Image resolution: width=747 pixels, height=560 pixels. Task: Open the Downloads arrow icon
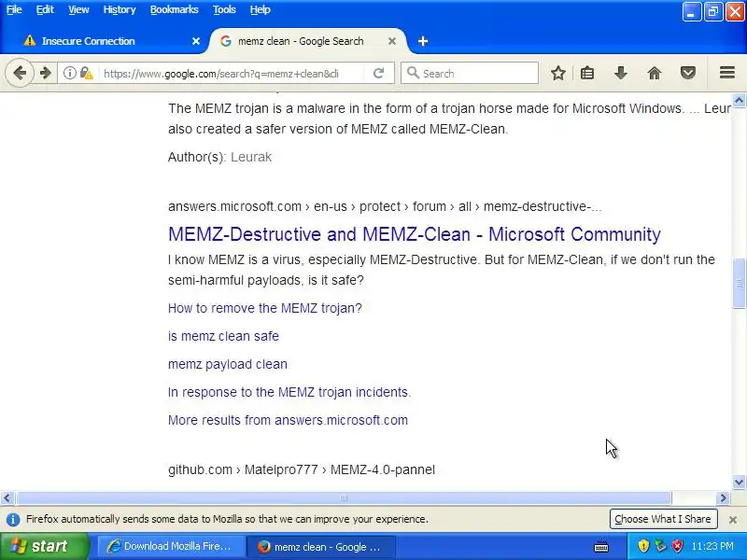620,73
